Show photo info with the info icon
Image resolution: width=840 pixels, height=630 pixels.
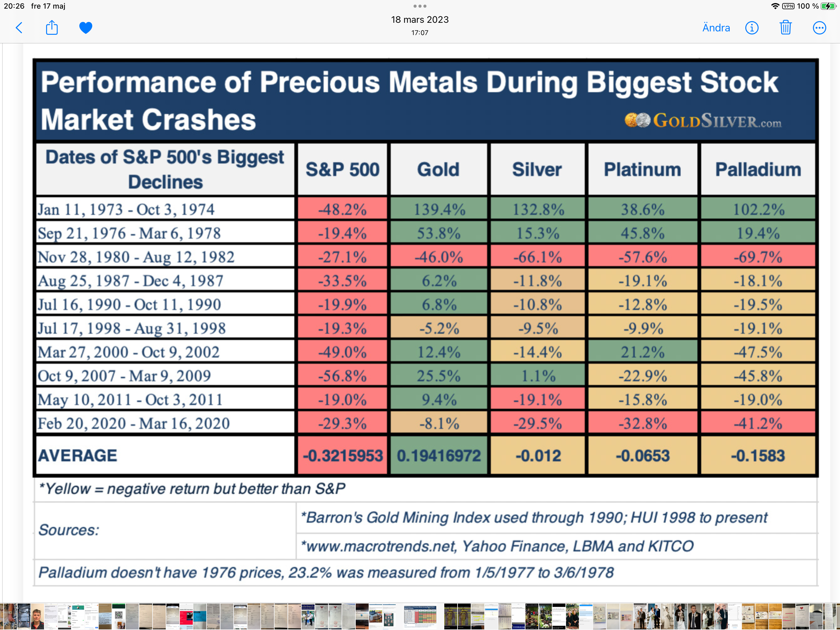pyautogui.click(x=752, y=28)
